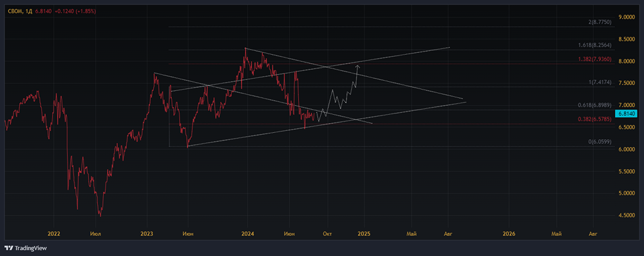This screenshot has height=256, width=644.
Task: Click the 0(6.0599) Fibonacci level label
Action: point(600,142)
